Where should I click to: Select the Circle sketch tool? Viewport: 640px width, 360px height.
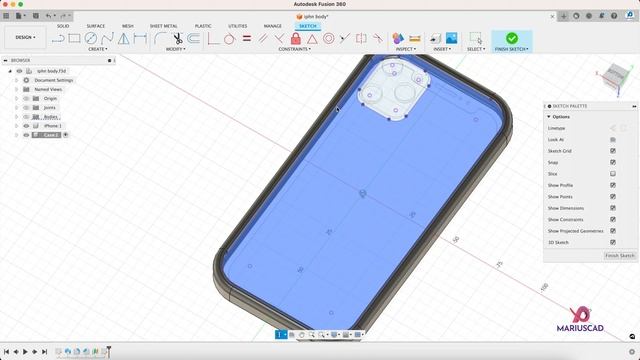[x=91, y=39]
